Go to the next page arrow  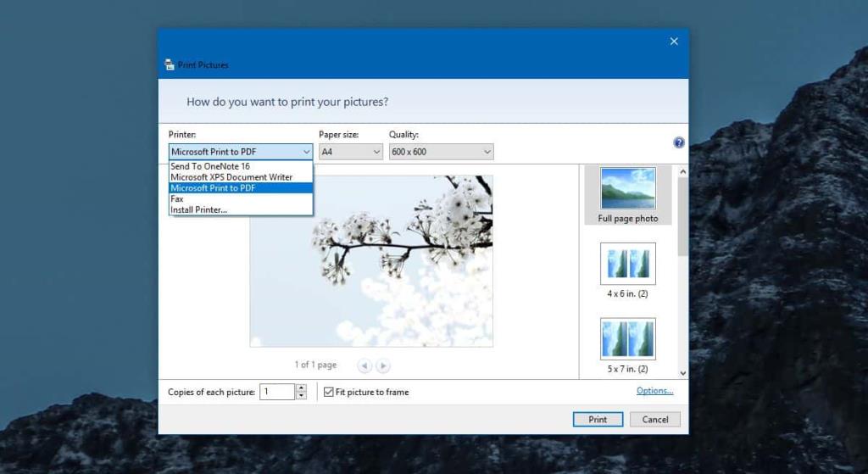[383, 365]
